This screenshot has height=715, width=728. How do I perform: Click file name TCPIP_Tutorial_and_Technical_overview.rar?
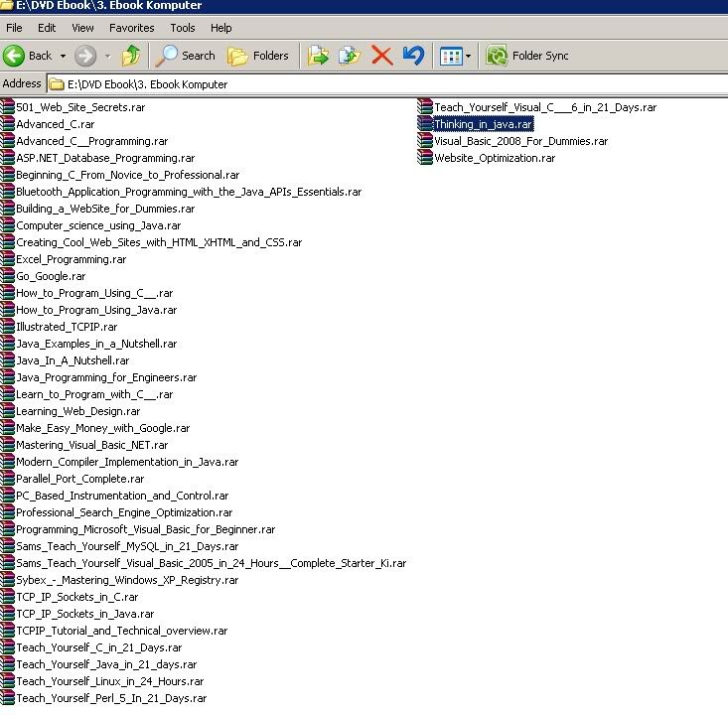pyautogui.click(x=121, y=631)
